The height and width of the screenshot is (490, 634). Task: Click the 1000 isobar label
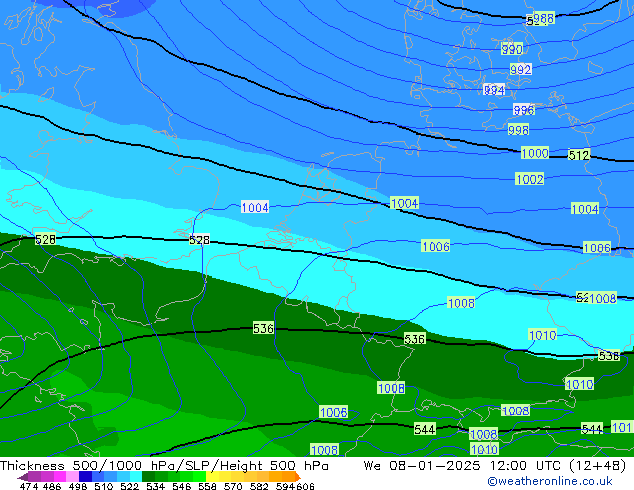click(535, 153)
